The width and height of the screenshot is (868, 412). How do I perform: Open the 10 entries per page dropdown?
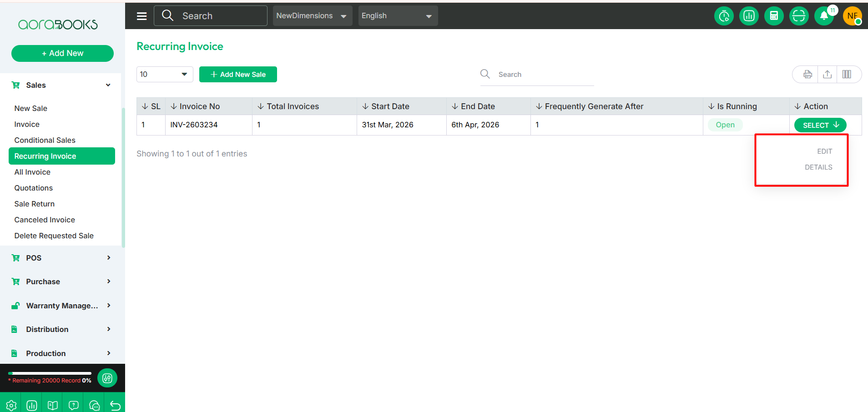(x=165, y=74)
